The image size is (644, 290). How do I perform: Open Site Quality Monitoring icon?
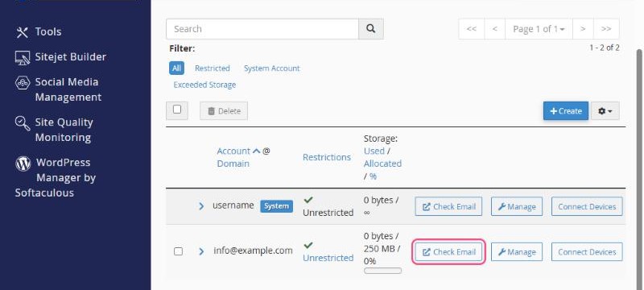coord(23,122)
